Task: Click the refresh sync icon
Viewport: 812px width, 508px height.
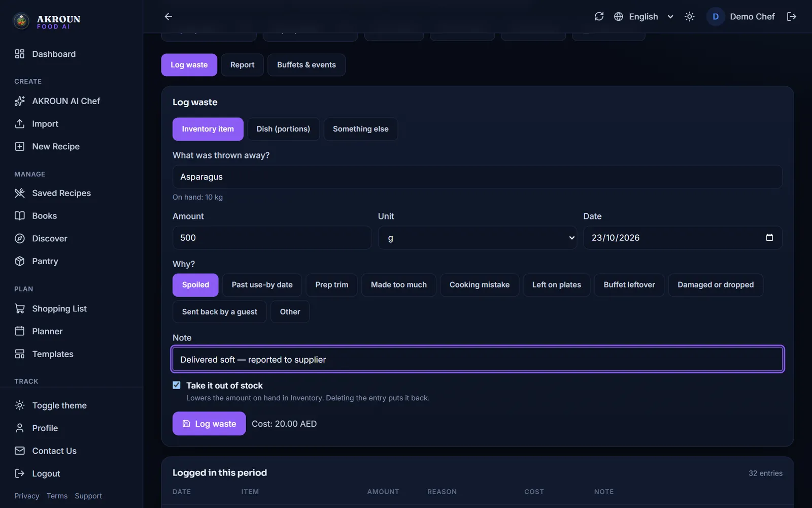Action: click(599, 17)
